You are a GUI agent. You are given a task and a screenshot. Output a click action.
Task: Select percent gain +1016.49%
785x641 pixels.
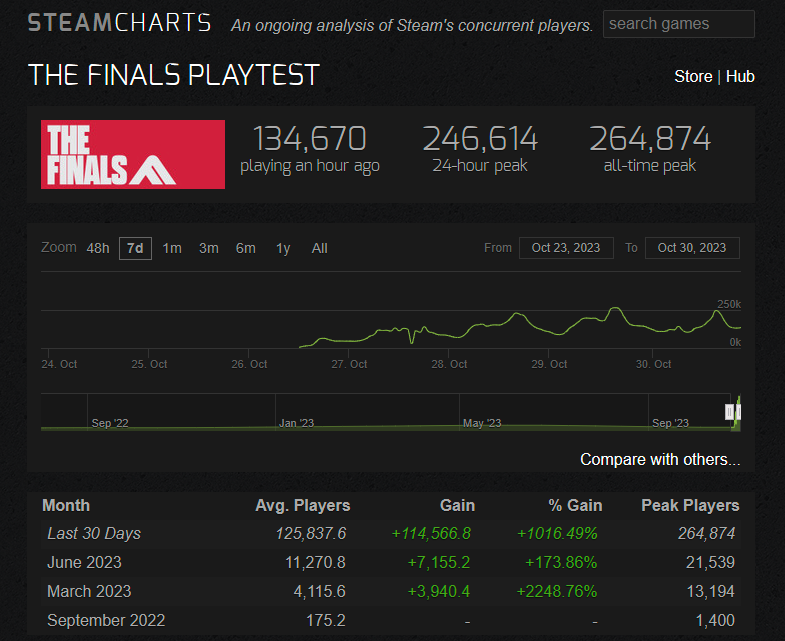point(557,533)
